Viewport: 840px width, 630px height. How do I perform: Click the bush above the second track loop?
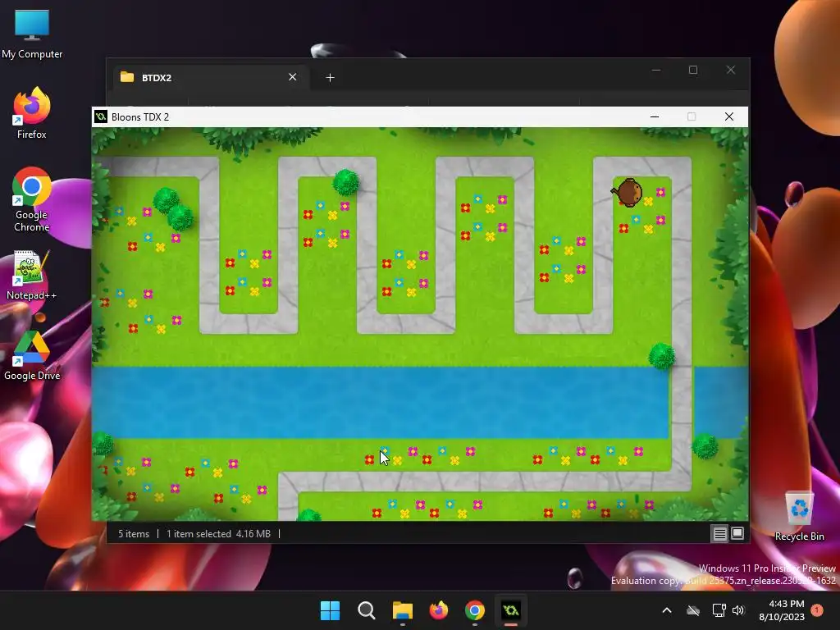346,182
